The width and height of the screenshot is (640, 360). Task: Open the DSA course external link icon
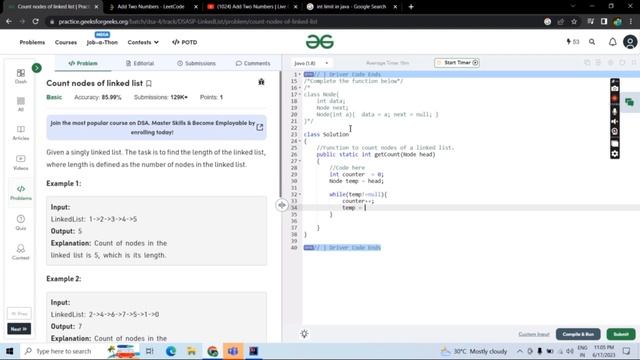tap(260, 127)
